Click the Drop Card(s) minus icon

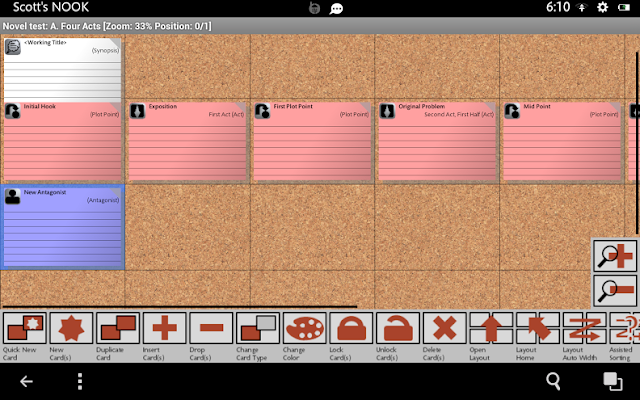pos(211,328)
